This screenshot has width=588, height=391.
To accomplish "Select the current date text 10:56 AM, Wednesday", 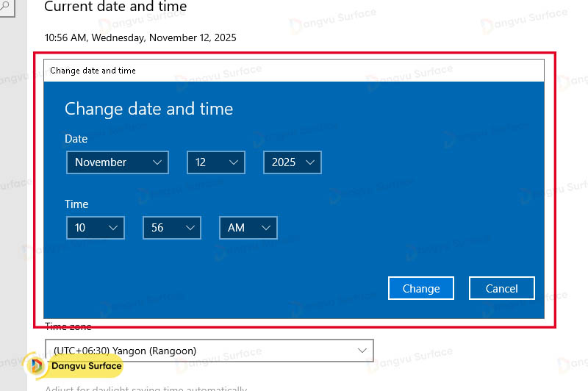I will pyautogui.click(x=140, y=37).
